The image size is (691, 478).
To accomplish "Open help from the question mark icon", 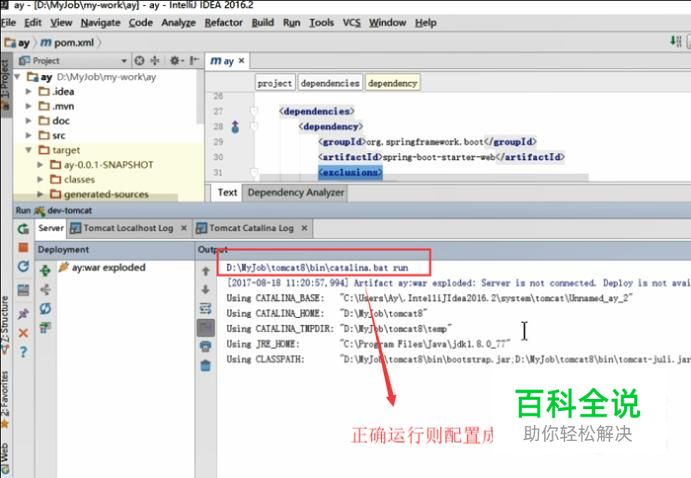I will [23, 352].
